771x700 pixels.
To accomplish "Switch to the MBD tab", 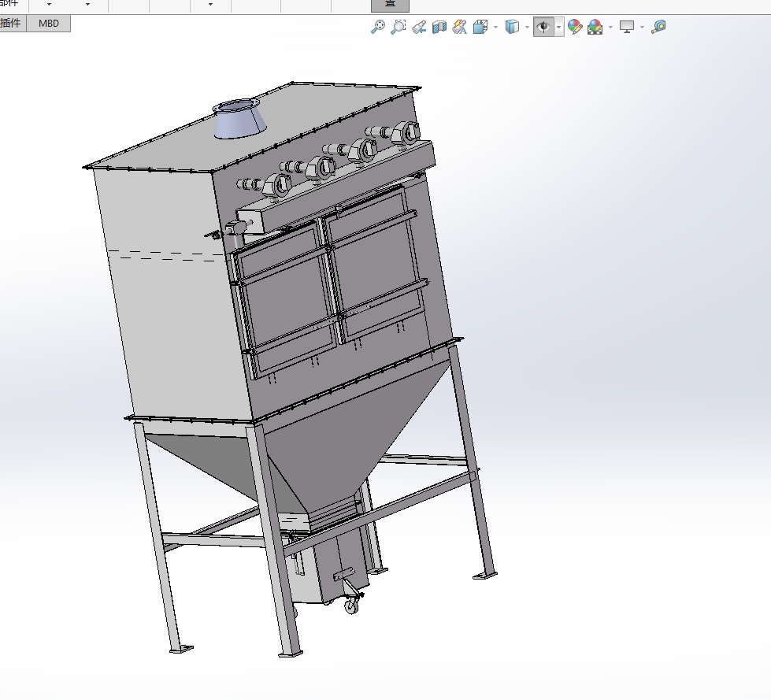I will pos(49,23).
